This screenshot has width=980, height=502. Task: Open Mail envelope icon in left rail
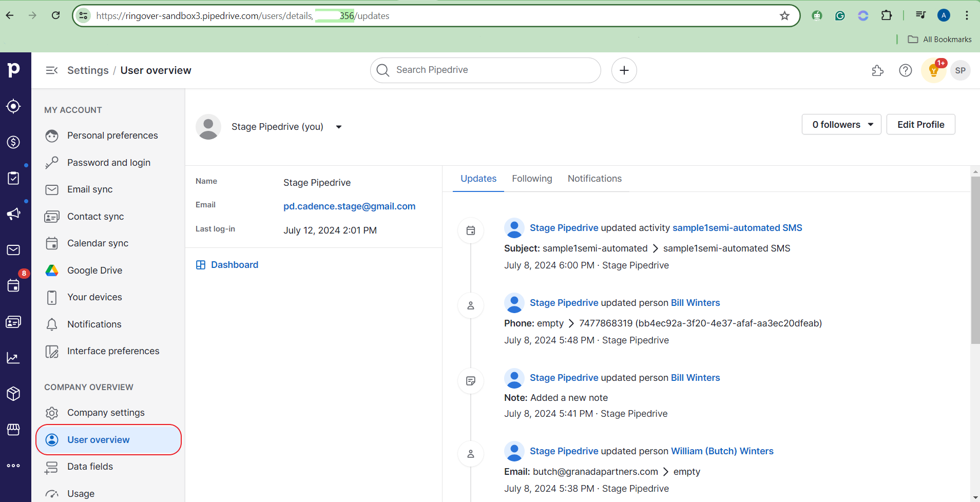point(13,250)
